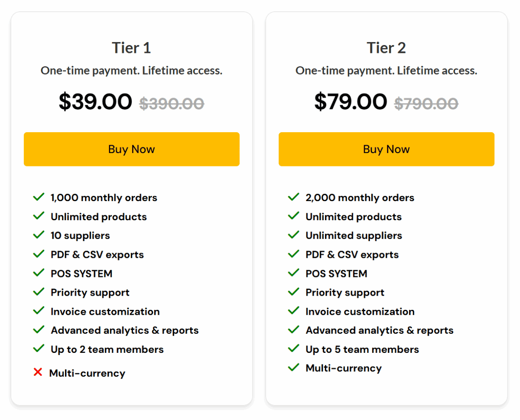This screenshot has height=420, width=520.
Task: Click Tier 2 Priority support checkmark
Action: point(294,292)
